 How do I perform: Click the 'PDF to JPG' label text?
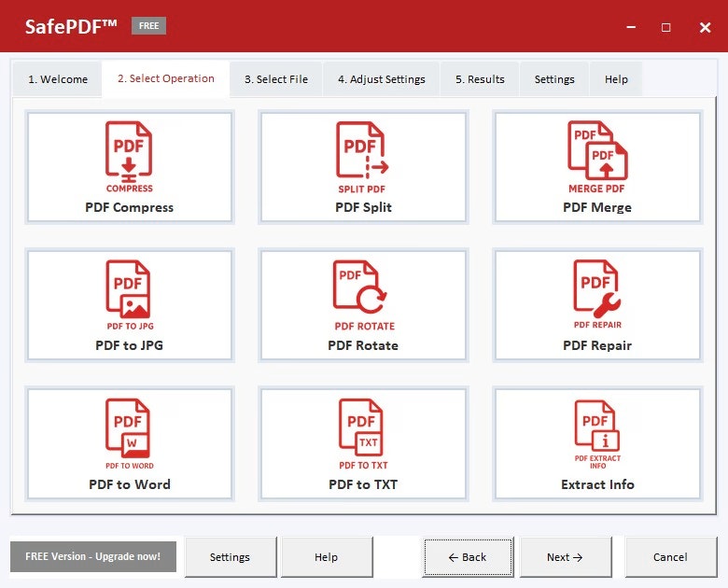[x=129, y=345]
